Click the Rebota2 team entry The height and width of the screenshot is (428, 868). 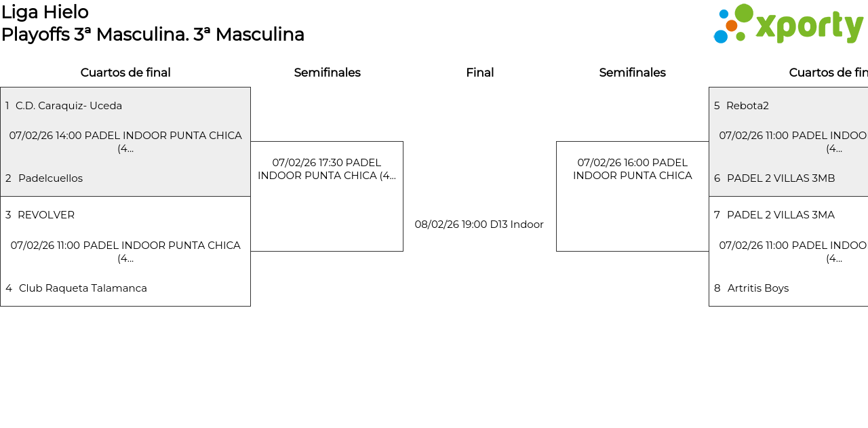pyautogui.click(x=747, y=106)
